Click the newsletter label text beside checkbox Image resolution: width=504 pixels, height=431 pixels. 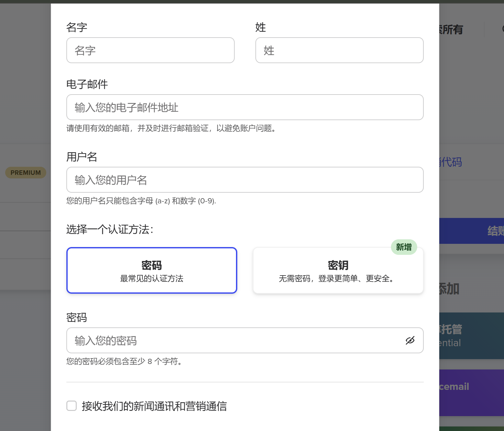coord(154,406)
